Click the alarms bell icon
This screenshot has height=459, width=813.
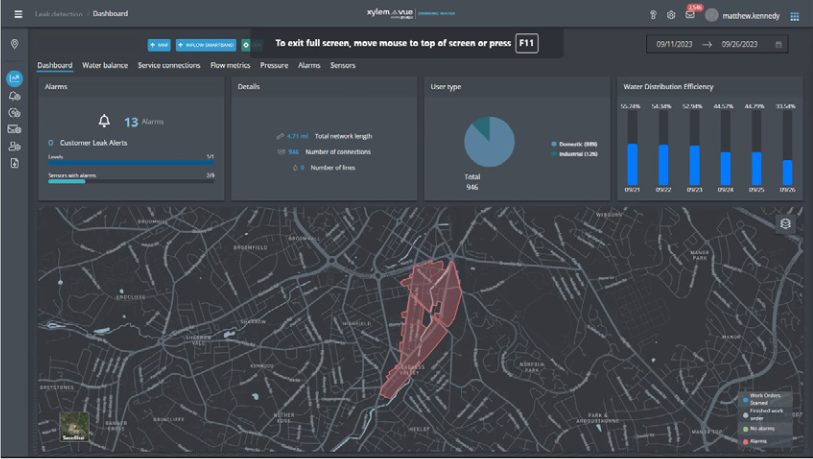(x=105, y=121)
